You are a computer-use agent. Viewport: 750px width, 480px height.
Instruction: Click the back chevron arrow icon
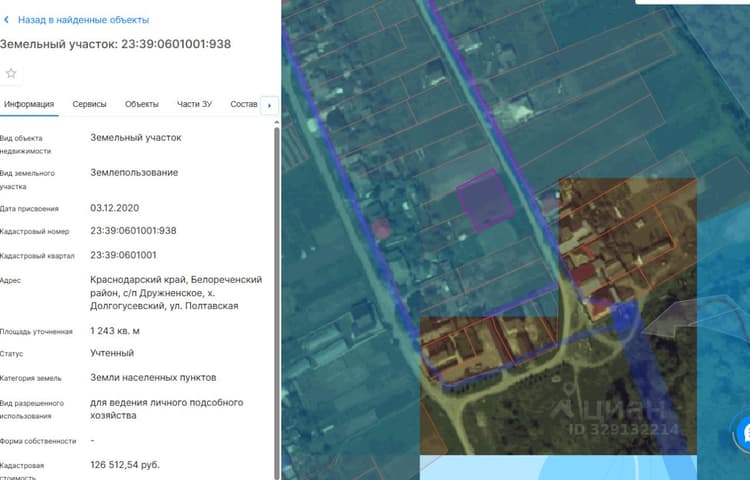pos(6,20)
